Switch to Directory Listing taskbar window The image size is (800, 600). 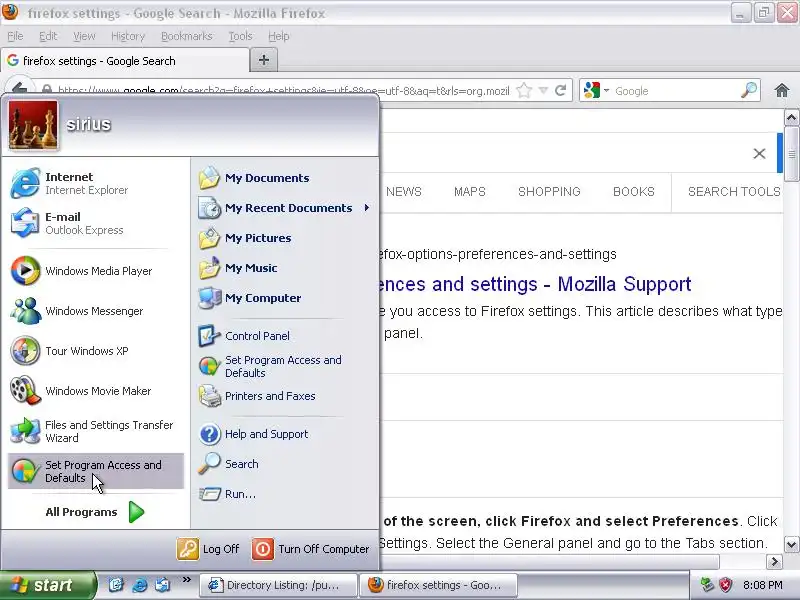click(278, 585)
